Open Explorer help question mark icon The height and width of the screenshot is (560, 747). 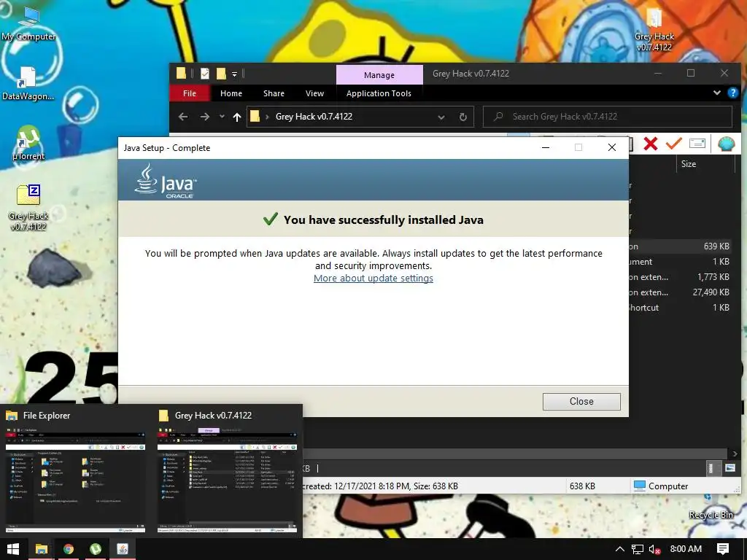pyautogui.click(x=732, y=93)
